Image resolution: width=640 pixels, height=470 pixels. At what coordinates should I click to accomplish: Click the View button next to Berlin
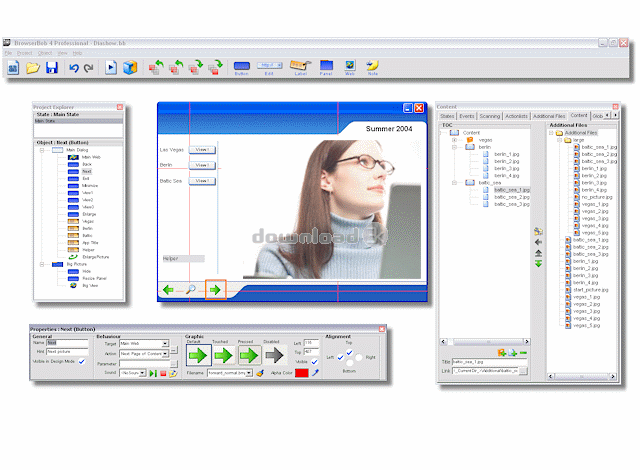[x=202, y=165]
